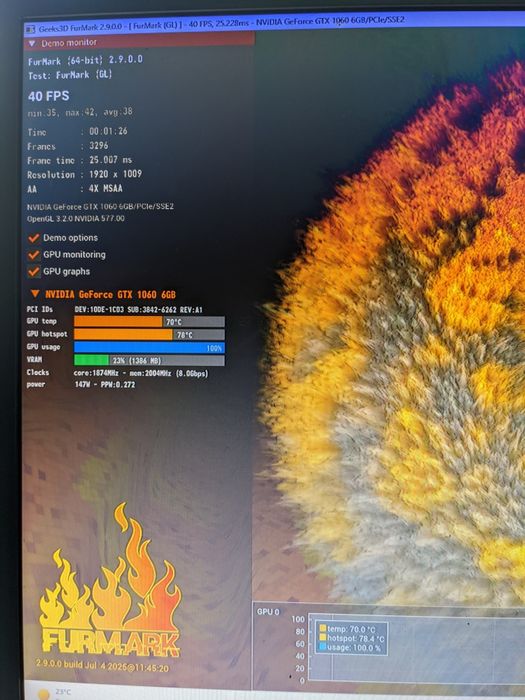Click the GPU temp bar showing 70°C
Viewport: 525px width, 700px height.
pyautogui.click(x=149, y=322)
